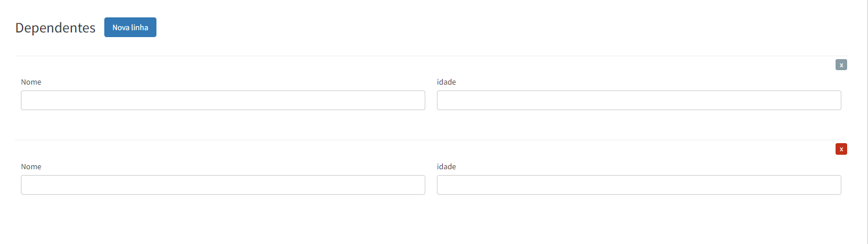Select the Nome input in the second row
The height and width of the screenshot is (244, 868).
(223, 185)
